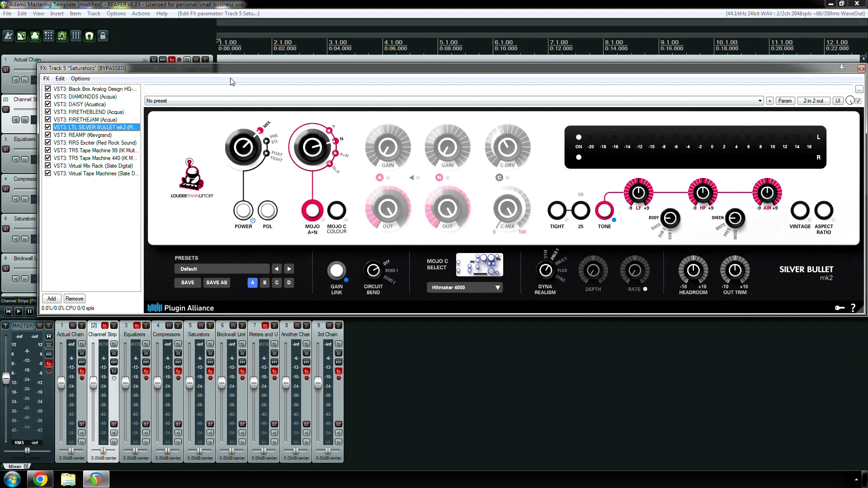Uncheck Black Box Analog Design HG plugin
This screenshot has width=868, height=488.
tap(47, 89)
